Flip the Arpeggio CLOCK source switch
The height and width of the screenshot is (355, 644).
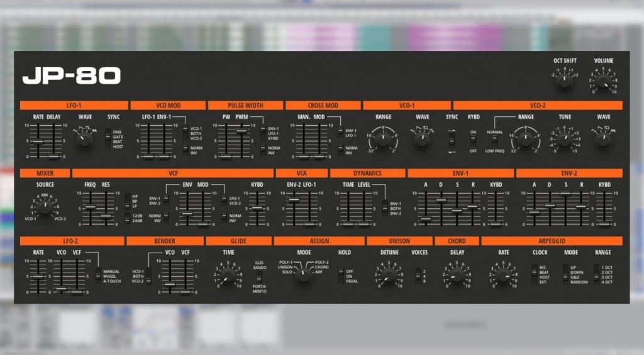coord(535,275)
